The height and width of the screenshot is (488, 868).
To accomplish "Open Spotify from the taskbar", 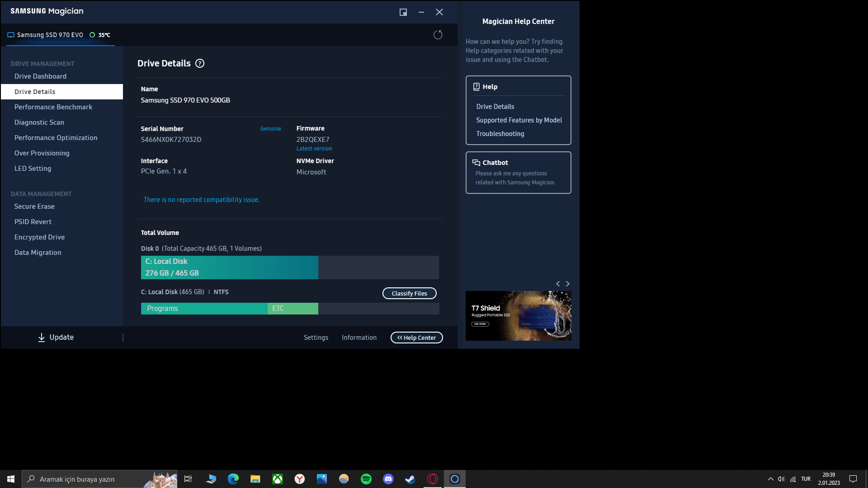I will click(x=366, y=479).
